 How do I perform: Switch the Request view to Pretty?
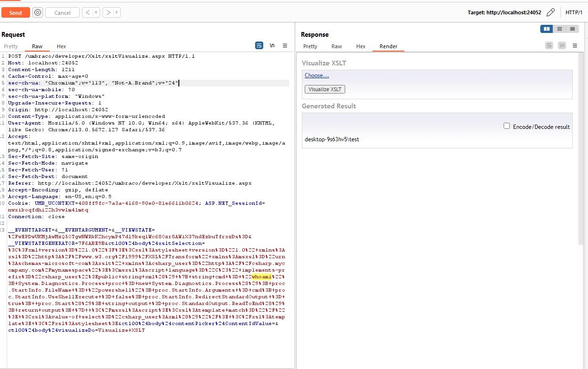tap(11, 46)
